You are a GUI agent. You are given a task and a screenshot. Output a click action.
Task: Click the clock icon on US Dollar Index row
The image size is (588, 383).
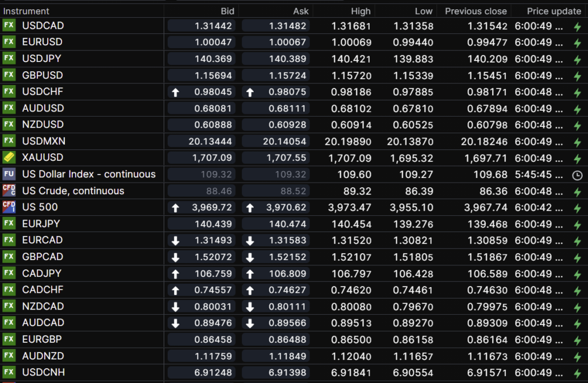(577, 175)
